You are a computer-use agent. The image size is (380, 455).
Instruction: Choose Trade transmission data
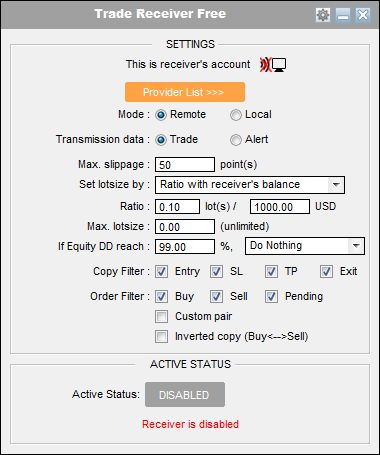pyautogui.click(x=161, y=140)
